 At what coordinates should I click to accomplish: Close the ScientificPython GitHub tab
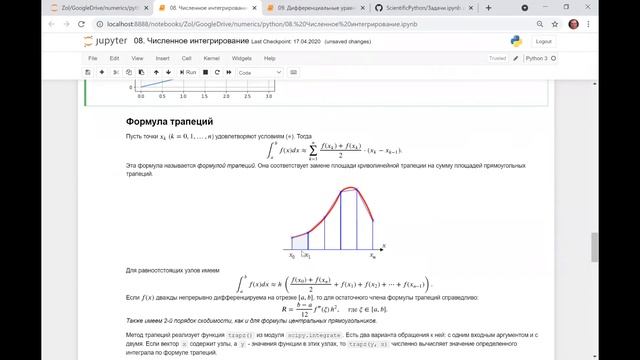point(471,8)
